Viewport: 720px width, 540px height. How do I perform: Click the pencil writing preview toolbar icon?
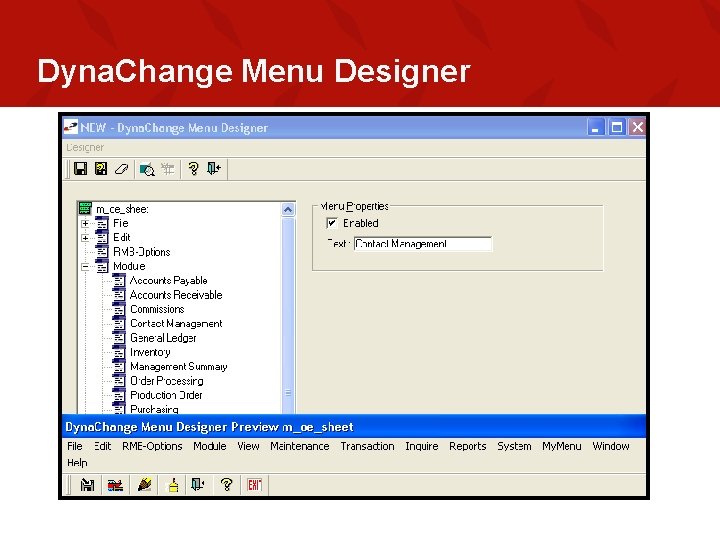coord(145,484)
